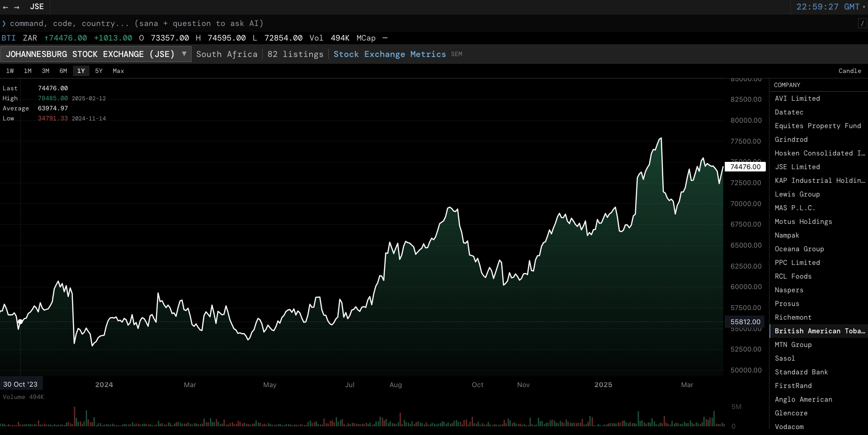The width and height of the screenshot is (868, 435).
Task: Select the 1M timeframe tab
Action: (x=27, y=71)
